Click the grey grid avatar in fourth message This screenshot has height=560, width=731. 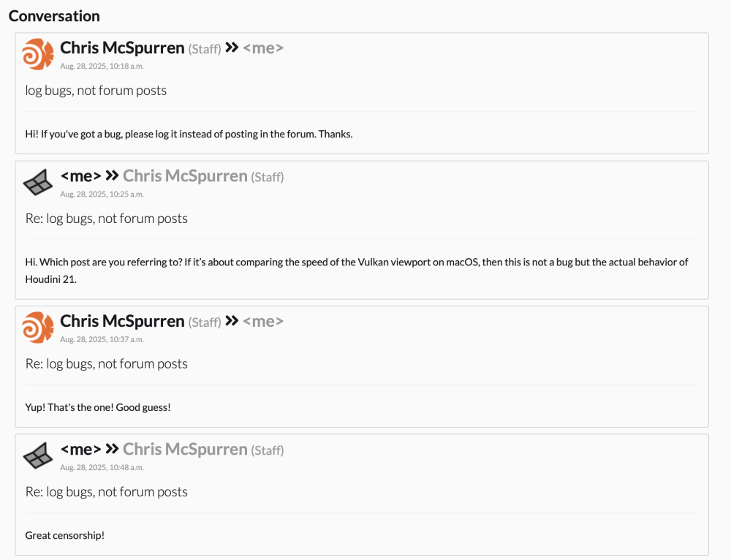pyautogui.click(x=38, y=455)
